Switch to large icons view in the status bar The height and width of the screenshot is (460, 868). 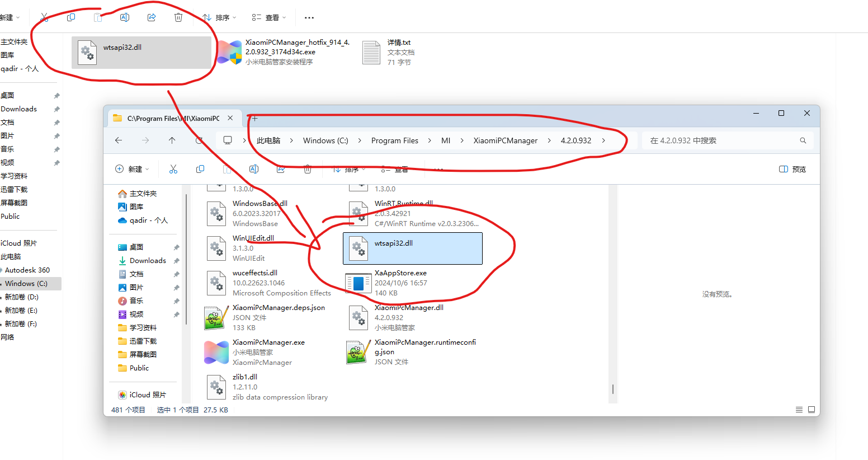coord(812,410)
